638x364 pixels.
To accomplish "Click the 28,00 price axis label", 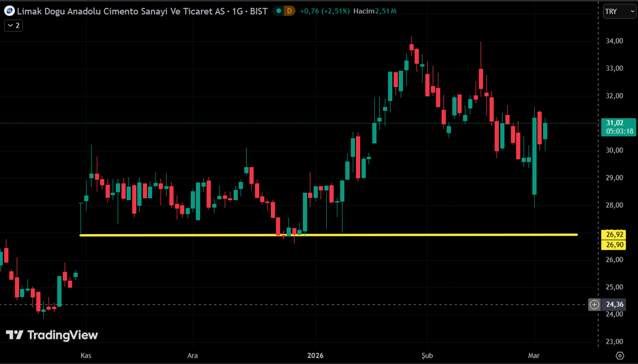I will click(615, 205).
